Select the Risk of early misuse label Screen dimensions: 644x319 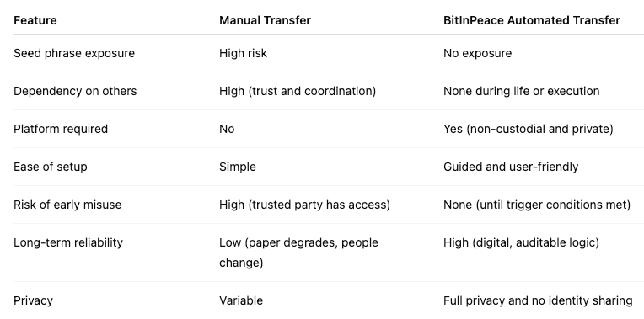[67, 205]
